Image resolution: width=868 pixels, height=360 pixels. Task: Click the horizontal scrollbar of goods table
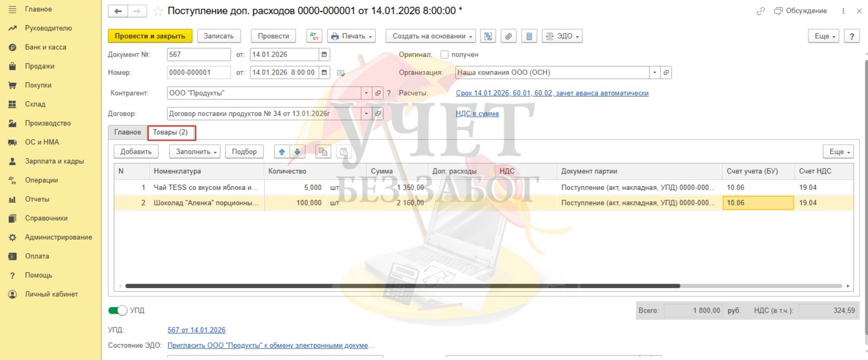coord(401,286)
